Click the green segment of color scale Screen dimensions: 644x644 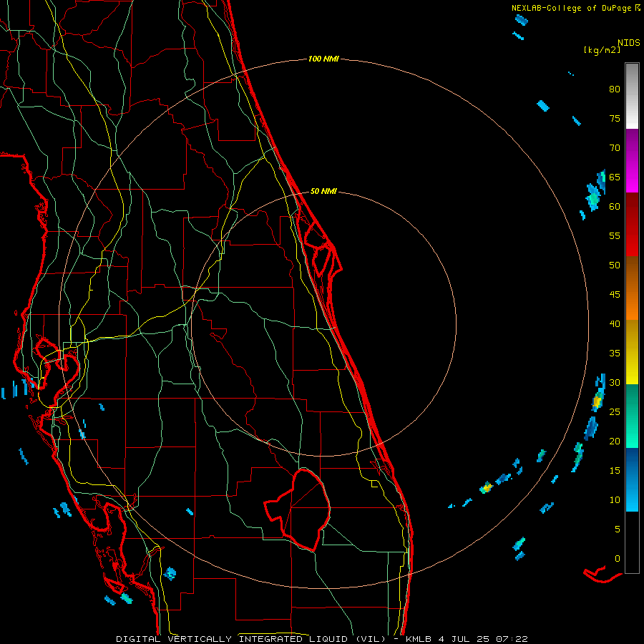pos(632,416)
